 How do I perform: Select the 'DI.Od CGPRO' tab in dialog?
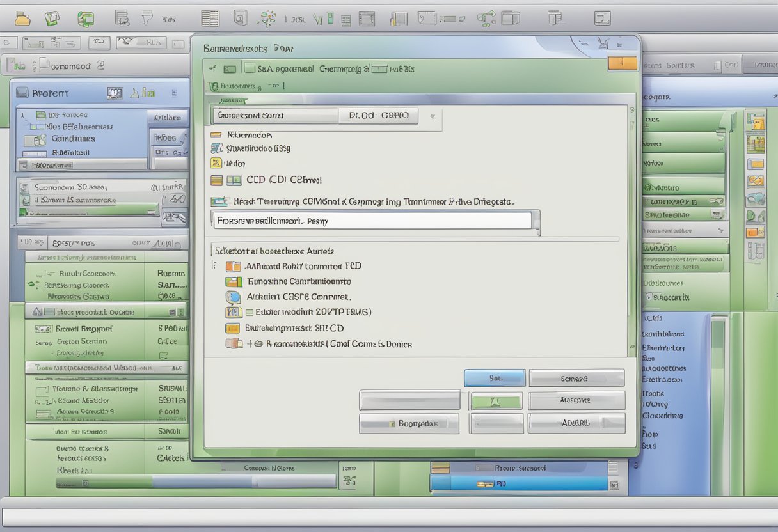coord(378,116)
